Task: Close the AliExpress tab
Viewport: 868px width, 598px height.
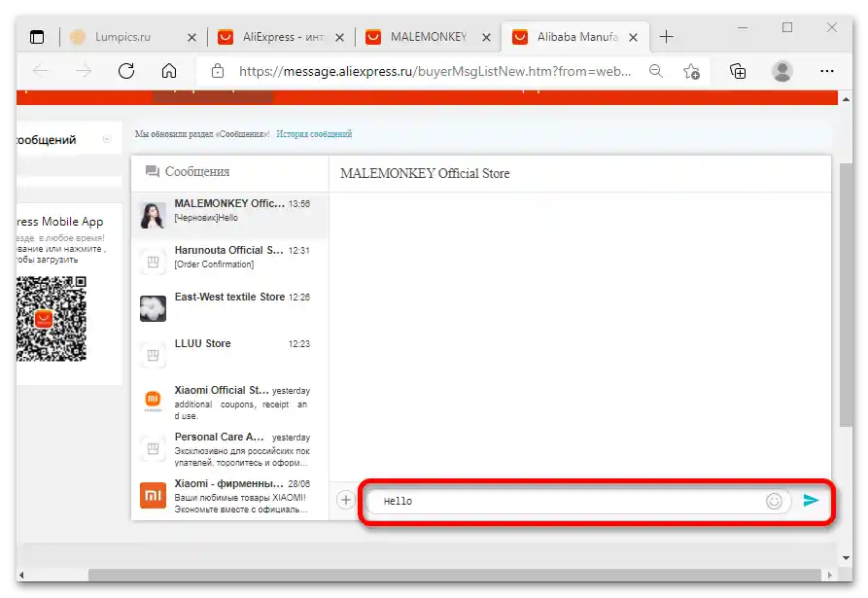Action: [340, 38]
